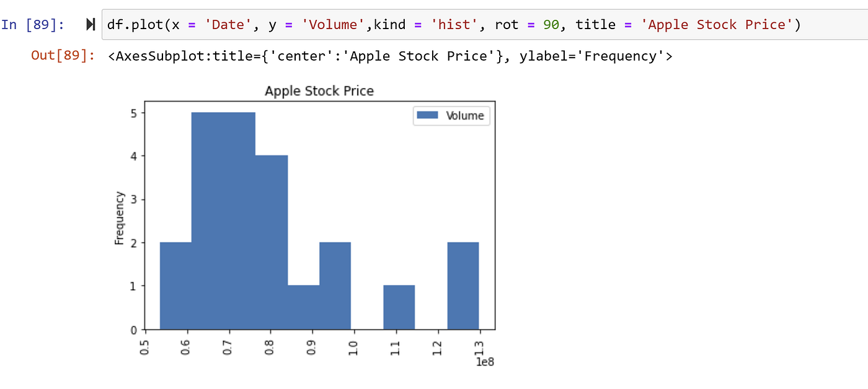This screenshot has width=868, height=389.
Task: Select the Apple Stock Price chart title
Action: [320, 90]
